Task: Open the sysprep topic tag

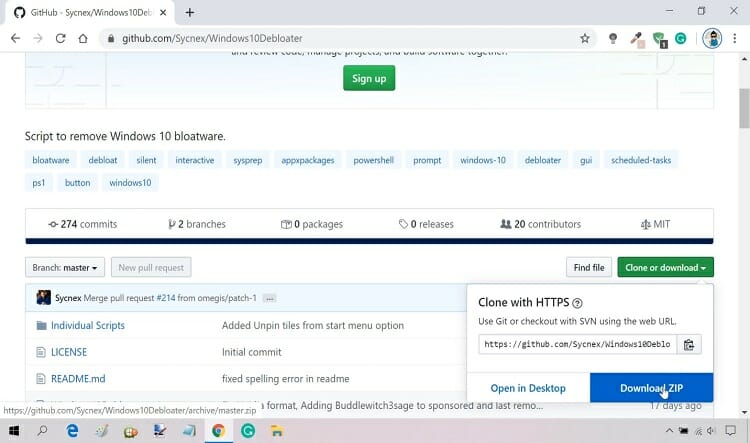Action: (x=248, y=160)
